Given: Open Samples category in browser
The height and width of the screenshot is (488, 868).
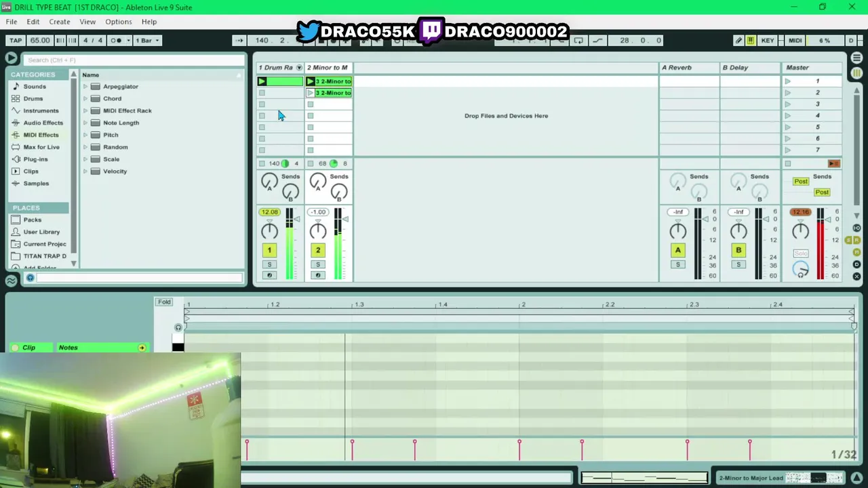Looking at the screenshot, I should tap(36, 184).
